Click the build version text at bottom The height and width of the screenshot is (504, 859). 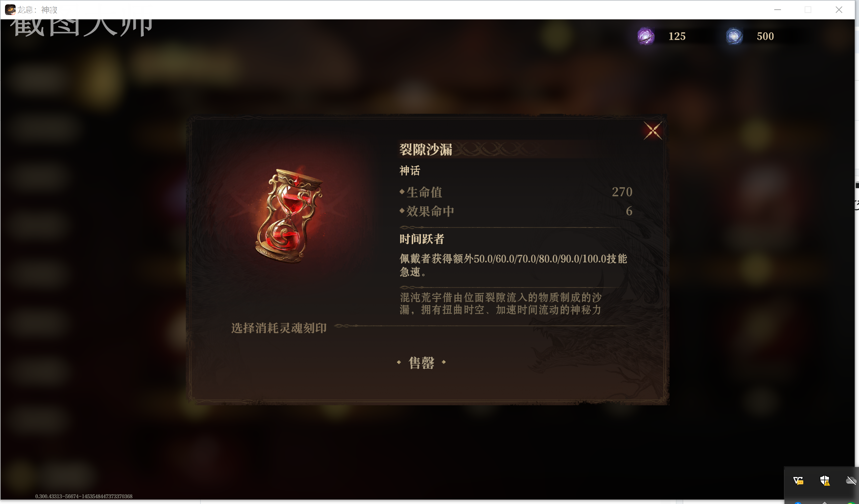tap(84, 497)
